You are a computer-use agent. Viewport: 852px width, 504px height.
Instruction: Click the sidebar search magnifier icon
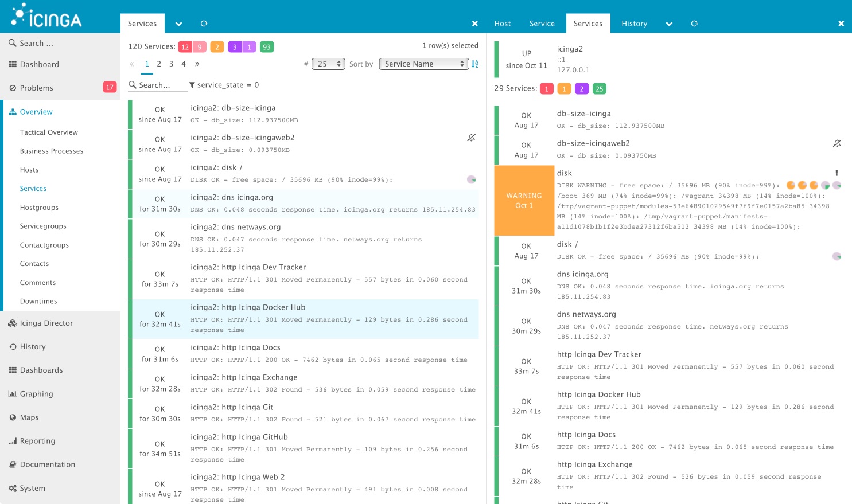[12, 43]
